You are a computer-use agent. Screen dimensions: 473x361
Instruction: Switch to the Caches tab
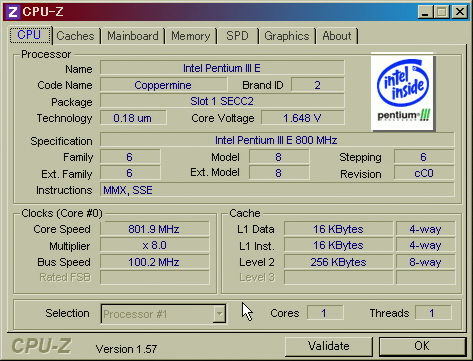76,36
